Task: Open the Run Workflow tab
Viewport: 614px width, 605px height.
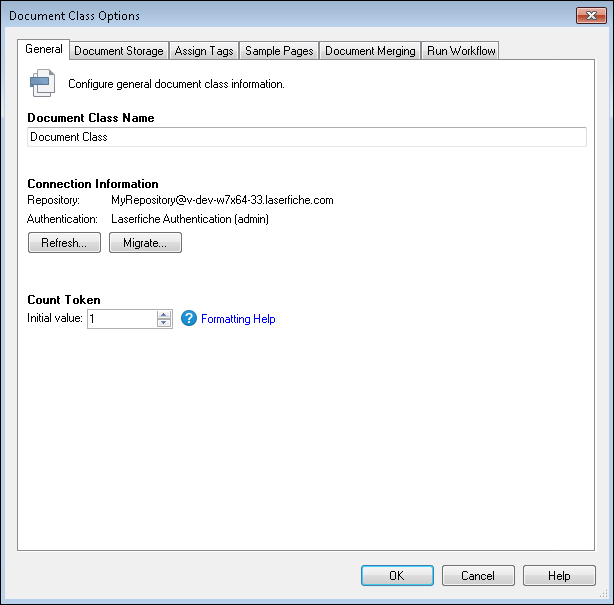Action: [460, 51]
